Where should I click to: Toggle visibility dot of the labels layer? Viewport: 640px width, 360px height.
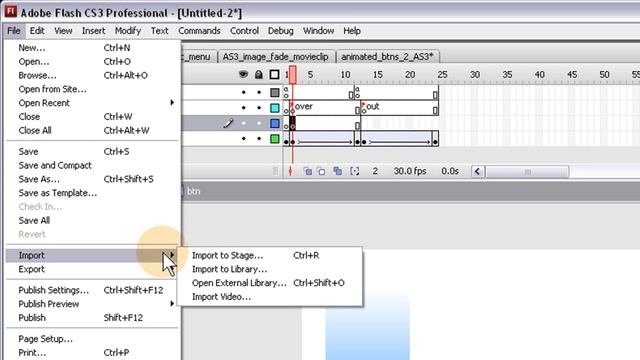pos(244,108)
